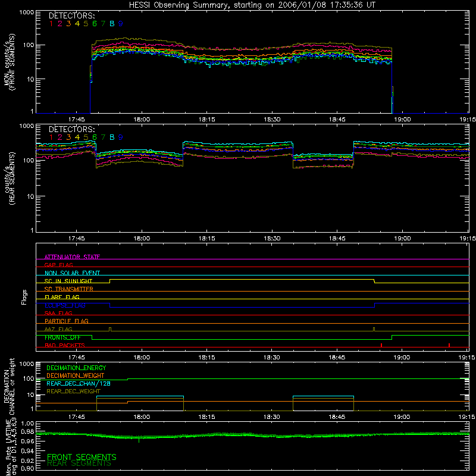Viewport: 476px width, 476px height.
Task: Click the SC_IN_SUNLIGHT flag label
Action: click(x=68, y=281)
